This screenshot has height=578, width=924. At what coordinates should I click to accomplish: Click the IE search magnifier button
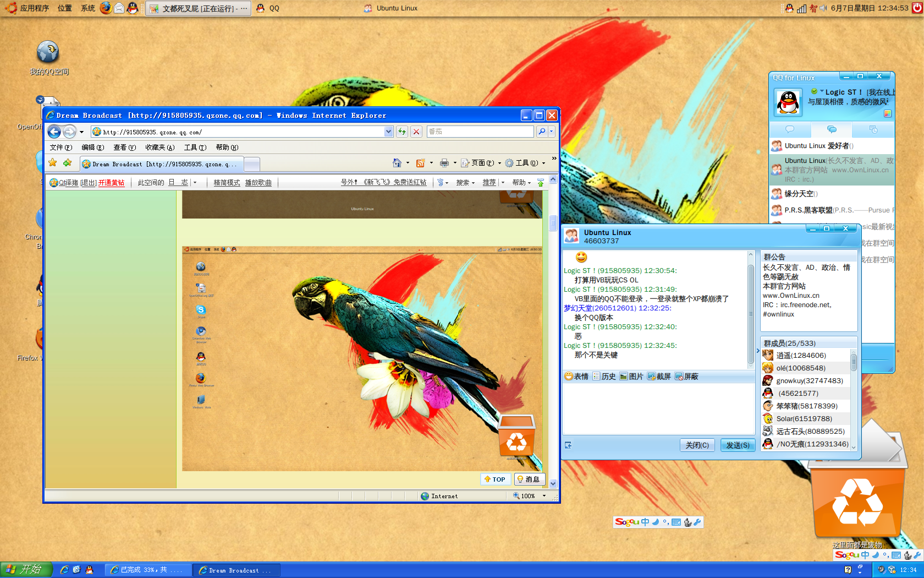click(542, 132)
